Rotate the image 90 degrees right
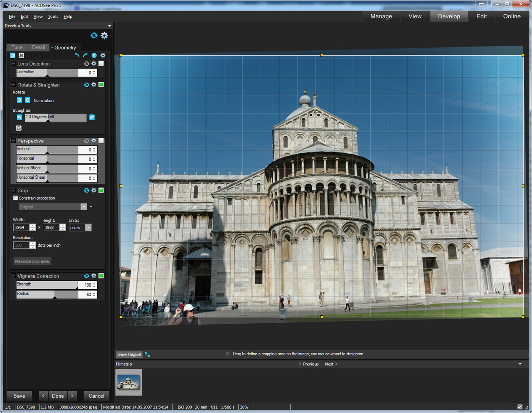Screen dimensions: 532x413 tap(27, 100)
